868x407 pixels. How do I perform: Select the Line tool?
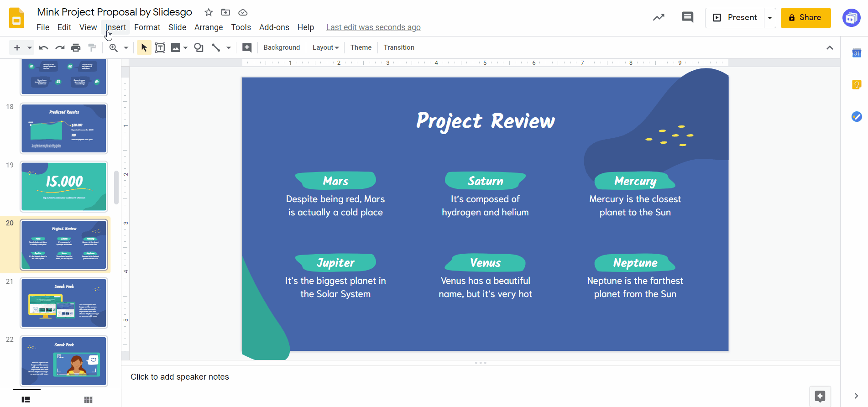click(x=216, y=47)
